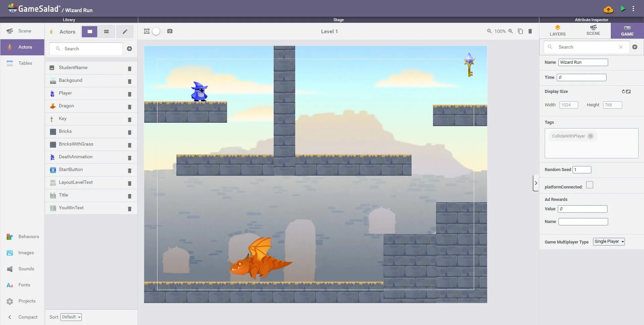
Task: Open the Sounds library
Action: pos(9,269)
